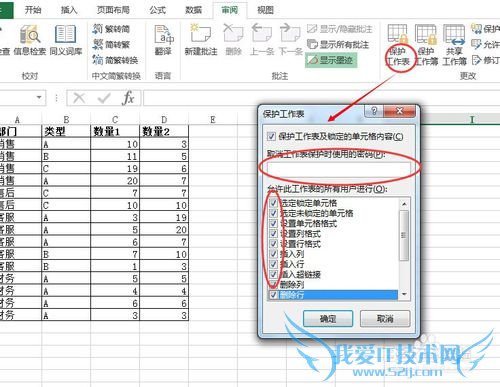
Task: Click the formula bar input
Action: (322, 98)
